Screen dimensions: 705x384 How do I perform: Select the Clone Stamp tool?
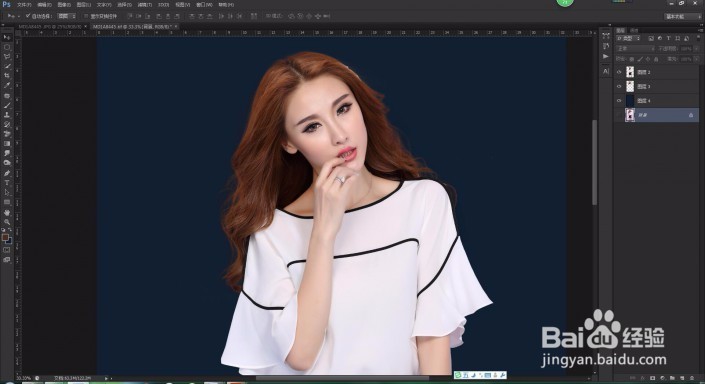pyautogui.click(x=7, y=115)
